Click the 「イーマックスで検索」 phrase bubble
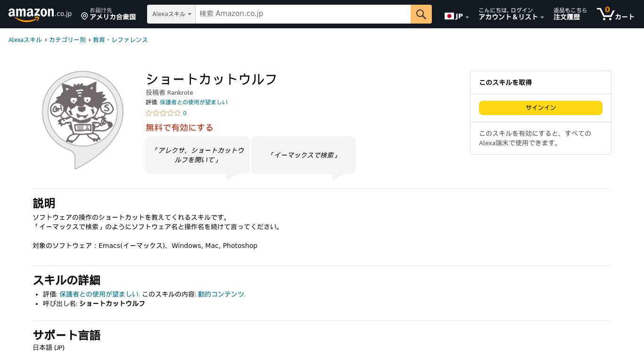Viewport: 644px width, 362px height. [x=304, y=155]
